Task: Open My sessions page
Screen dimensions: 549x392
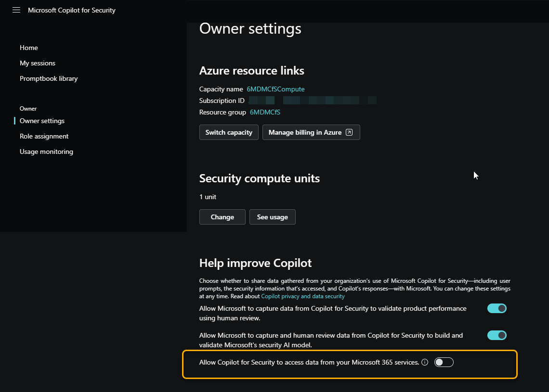Action: pos(38,63)
